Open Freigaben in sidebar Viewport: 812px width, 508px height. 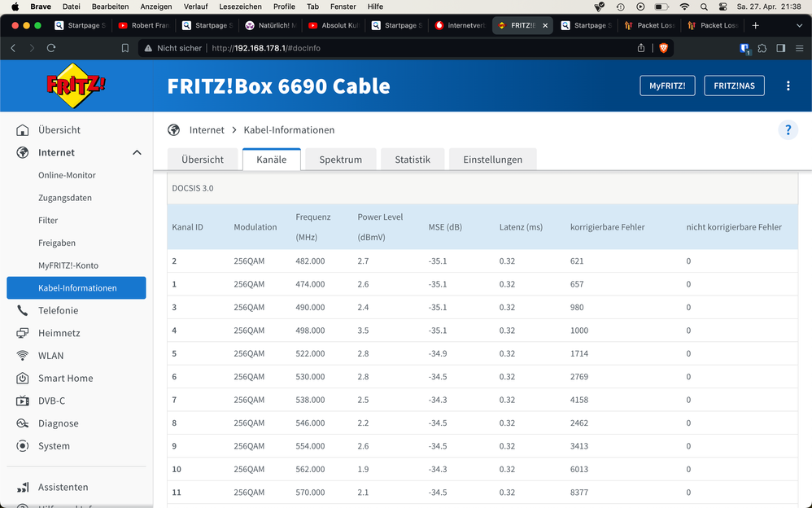pyautogui.click(x=57, y=243)
